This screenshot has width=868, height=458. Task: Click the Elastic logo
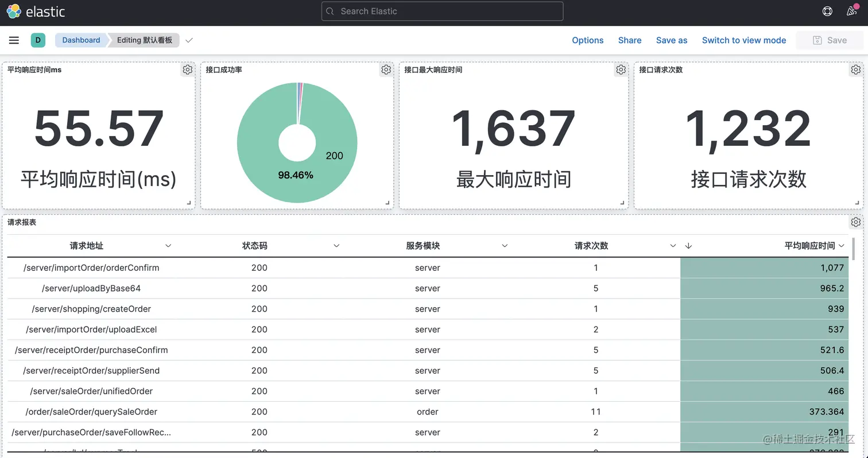(x=36, y=11)
